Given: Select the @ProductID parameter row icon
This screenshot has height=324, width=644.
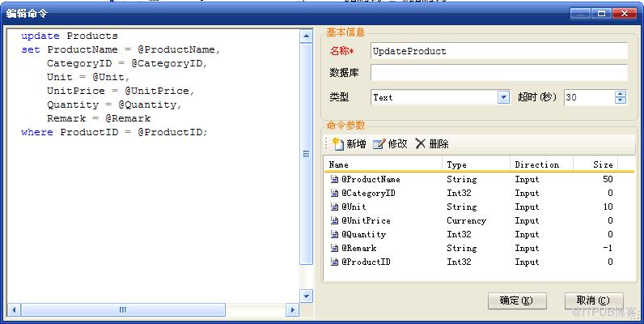Looking at the screenshot, I should (x=334, y=262).
